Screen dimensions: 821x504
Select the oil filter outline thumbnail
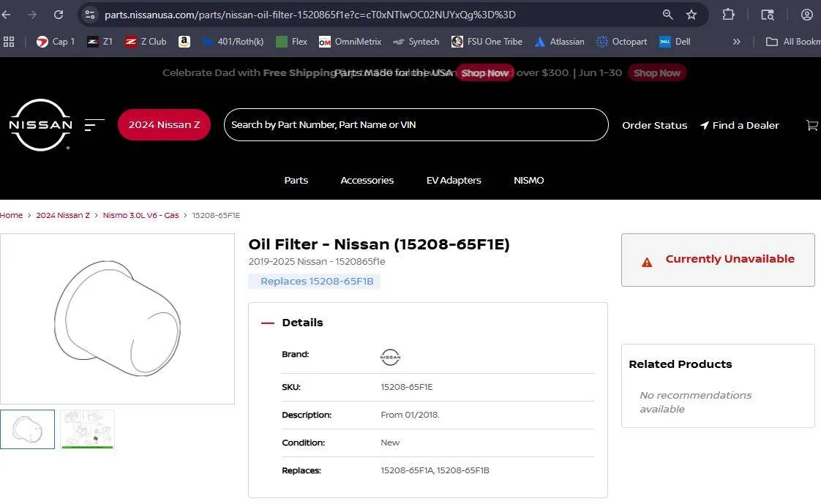coord(27,429)
